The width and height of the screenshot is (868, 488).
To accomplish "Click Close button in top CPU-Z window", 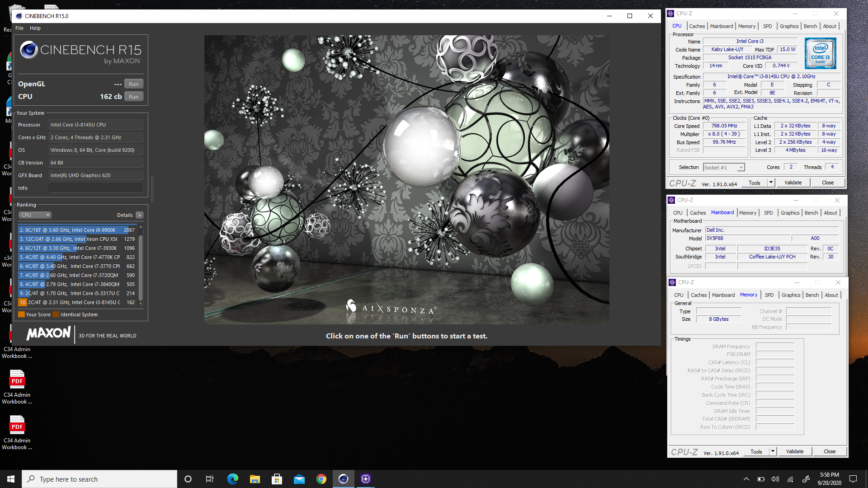I will click(827, 183).
